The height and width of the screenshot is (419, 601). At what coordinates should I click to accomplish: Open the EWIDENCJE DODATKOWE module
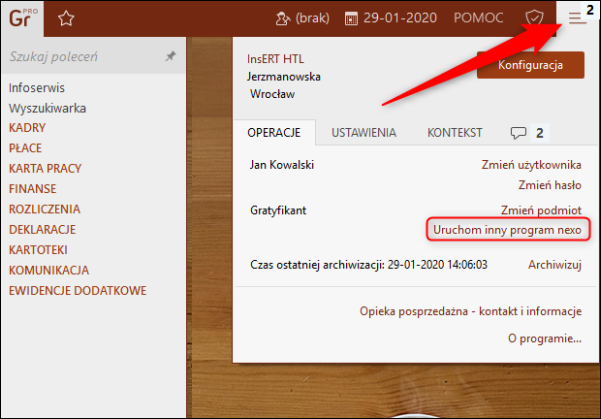(77, 290)
